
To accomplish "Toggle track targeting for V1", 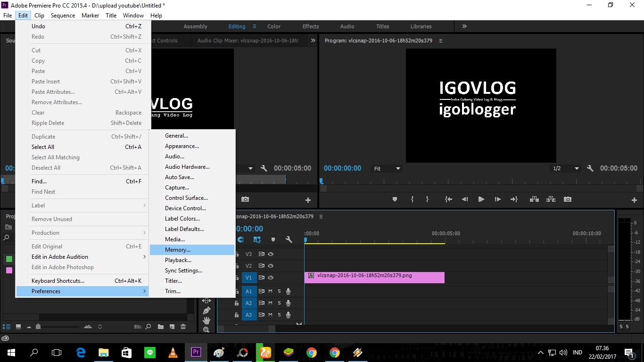I will [249, 278].
